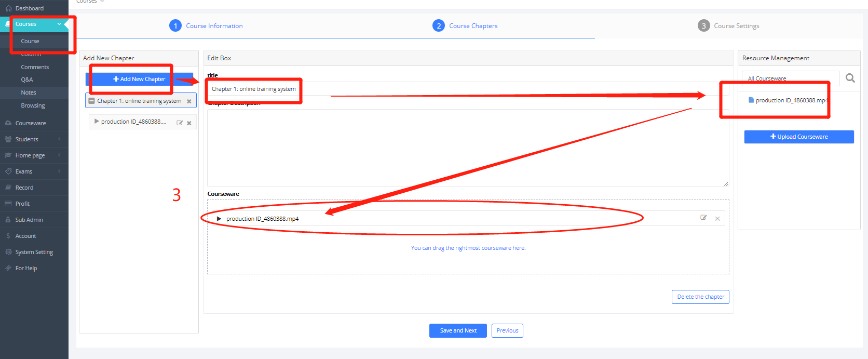This screenshot has height=359, width=868.
Task: Collapse the Chapter 1 minus icon
Action: pyautogui.click(x=92, y=101)
